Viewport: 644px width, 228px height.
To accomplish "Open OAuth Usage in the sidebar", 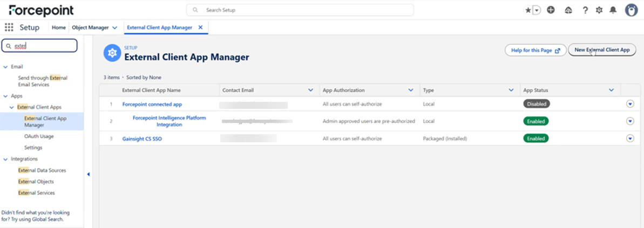I will pos(39,136).
